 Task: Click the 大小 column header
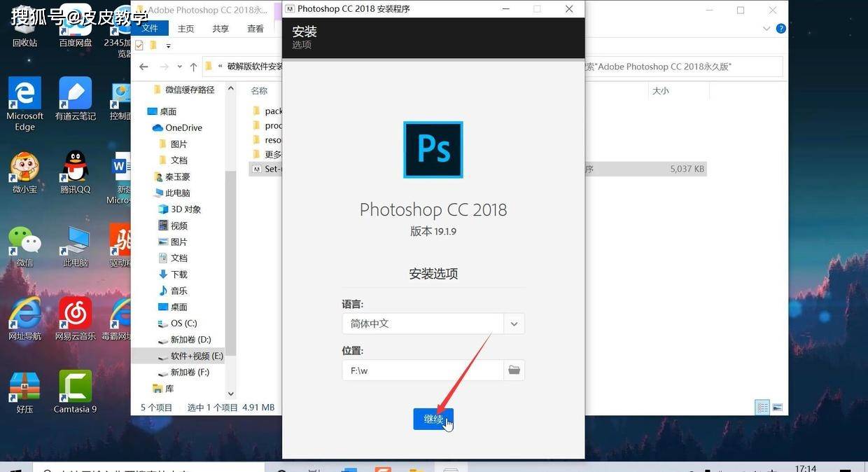click(661, 91)
